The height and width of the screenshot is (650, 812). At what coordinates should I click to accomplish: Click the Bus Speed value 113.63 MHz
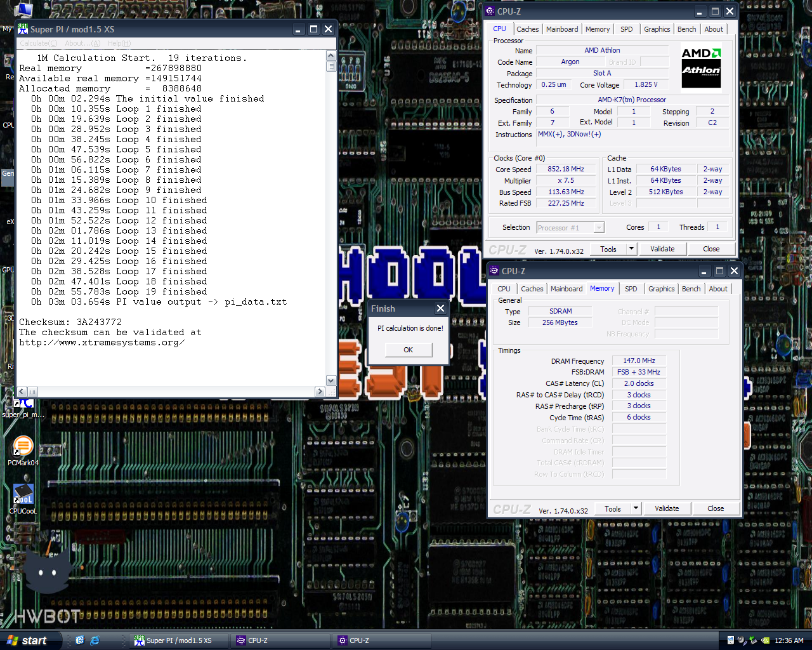[x=566, y=192]
